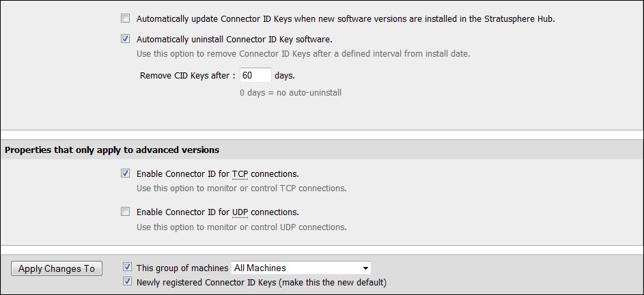Viewport: 644px width, 295px height.
Task: Click the Automatically update Connector ID Keys label
Action: 346,19
